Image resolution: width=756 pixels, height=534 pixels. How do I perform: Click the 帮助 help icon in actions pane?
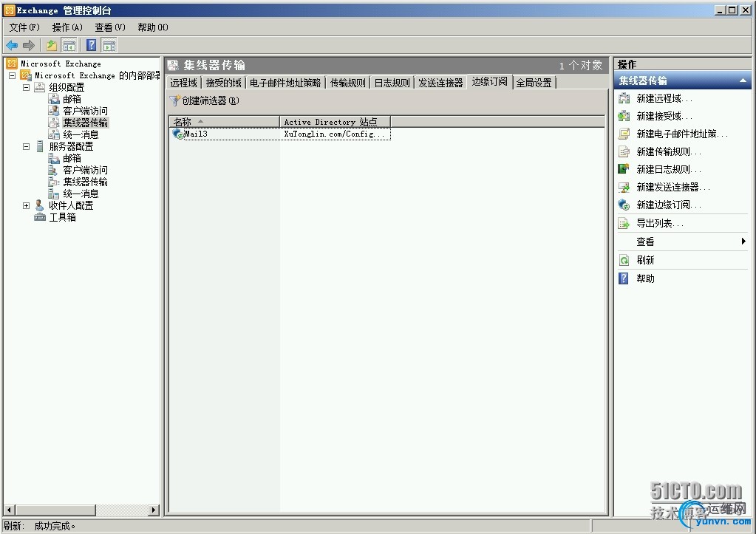(624, 278)
